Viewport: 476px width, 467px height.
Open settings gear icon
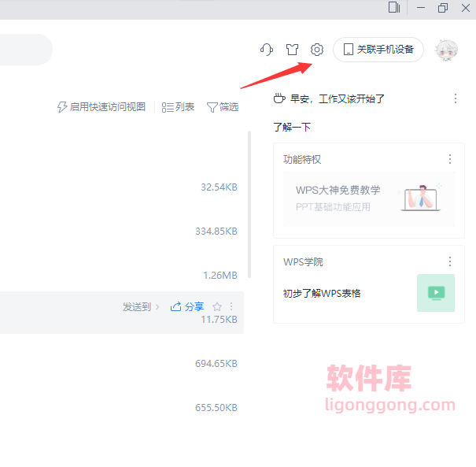pyautogui.click(x=317, y=50)
